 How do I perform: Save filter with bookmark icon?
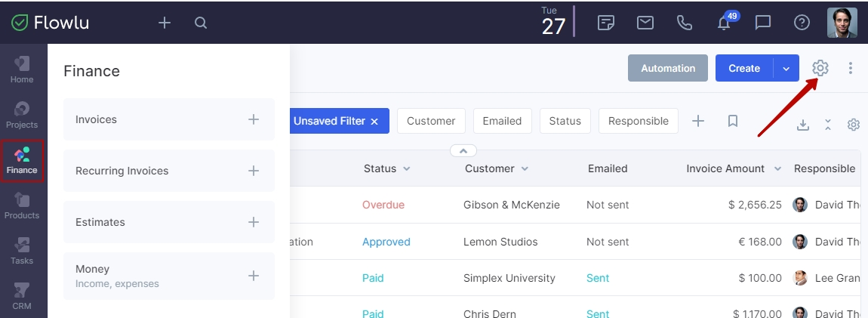(x=733, y=121)
